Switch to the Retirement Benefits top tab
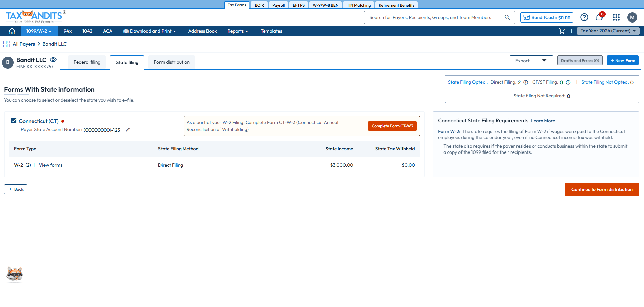This screenshot has height=307, width=644. (x=397, y=5)
